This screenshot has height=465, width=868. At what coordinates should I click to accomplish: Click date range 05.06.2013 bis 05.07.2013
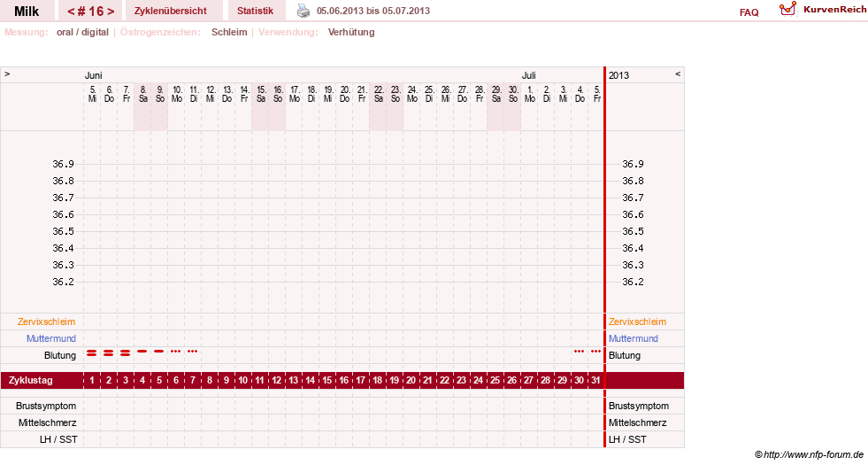click(373, 12)
